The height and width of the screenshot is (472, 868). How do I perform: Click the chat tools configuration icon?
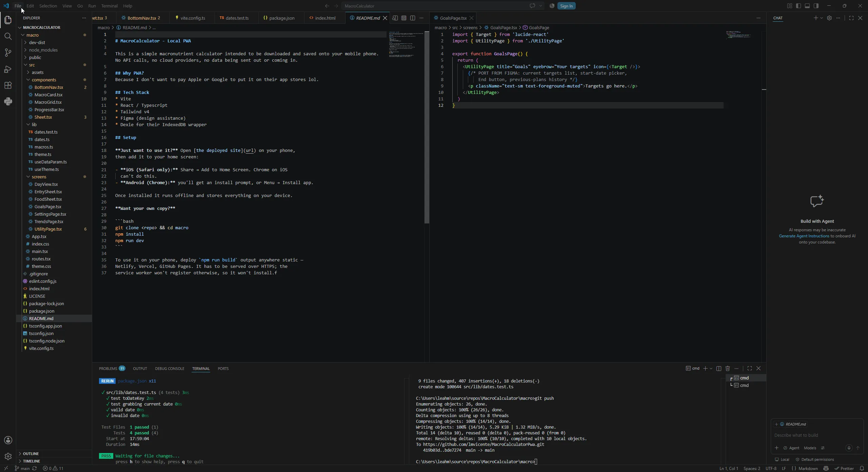(823, 448)
